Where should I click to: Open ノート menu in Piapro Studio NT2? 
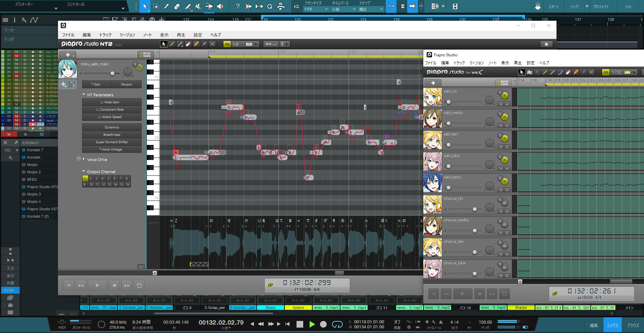pyautogui.click(x=148, y=35)
